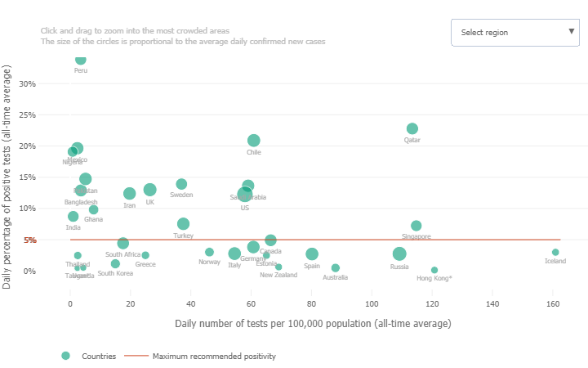588x368 pixels.
Task: Toggle Maximum recommended positivity legend label
Action: 214,357
